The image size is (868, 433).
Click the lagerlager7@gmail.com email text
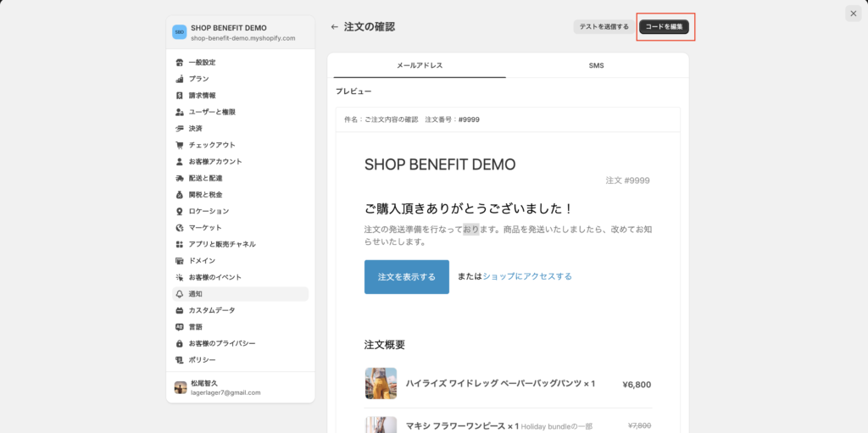pyautogui.click(x=225, y=392)
